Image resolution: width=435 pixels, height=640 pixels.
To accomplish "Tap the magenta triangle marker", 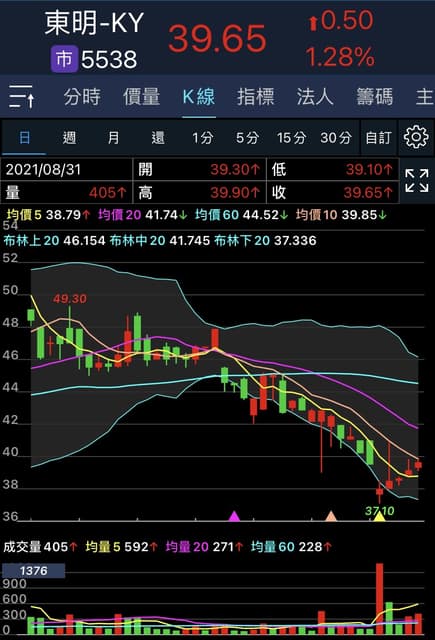I will 234,516.
